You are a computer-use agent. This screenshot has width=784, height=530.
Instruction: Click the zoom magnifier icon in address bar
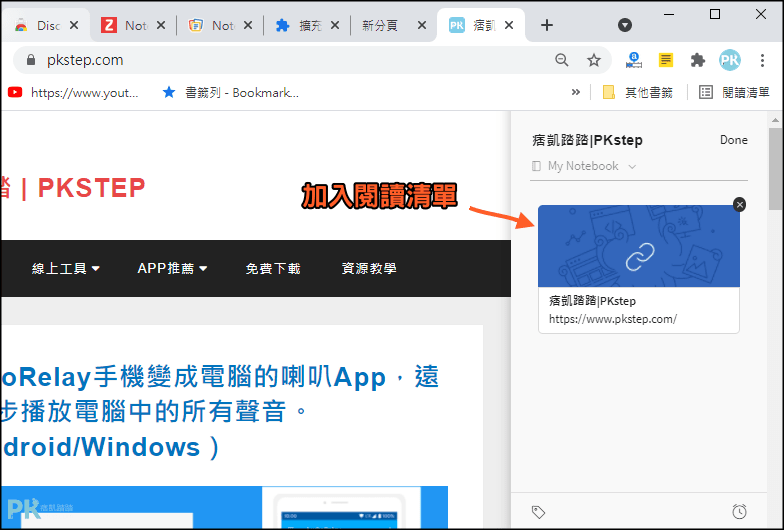tap(562, 60)
